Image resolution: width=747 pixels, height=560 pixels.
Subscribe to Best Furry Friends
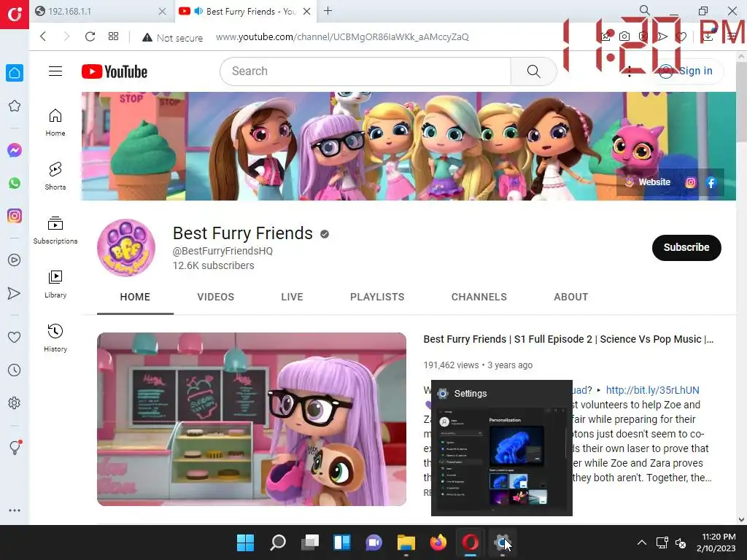(686, 248)
